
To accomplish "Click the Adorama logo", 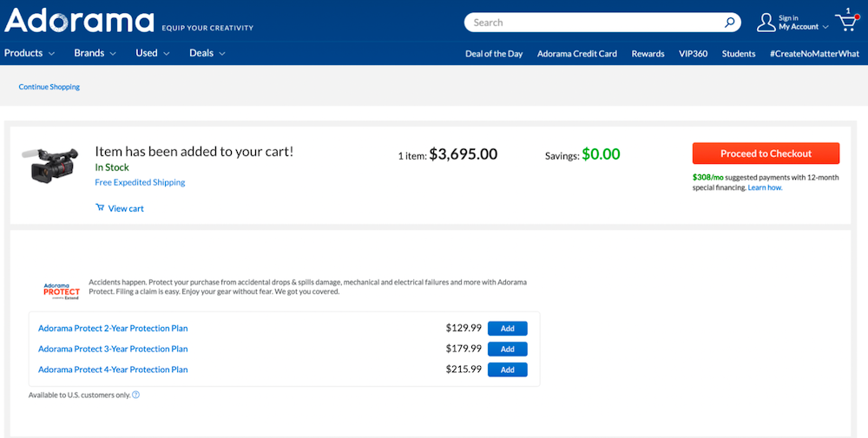I will tap(79, 21).
